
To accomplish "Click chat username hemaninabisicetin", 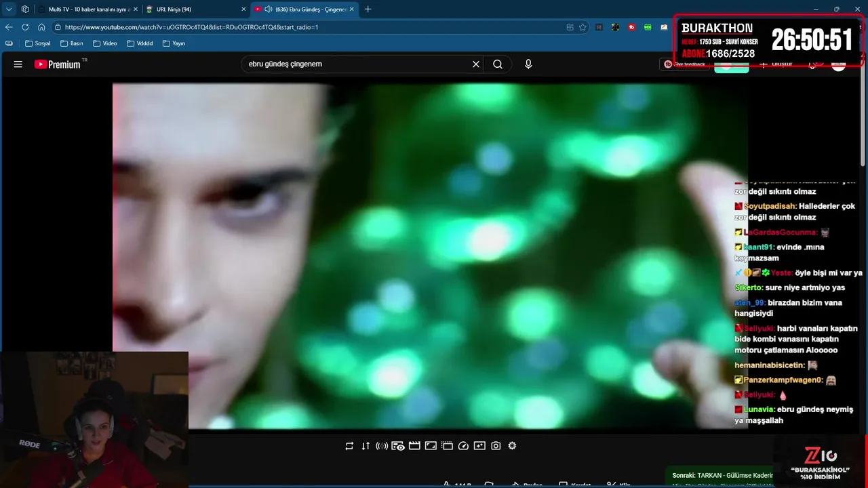I will coord(769,365).
